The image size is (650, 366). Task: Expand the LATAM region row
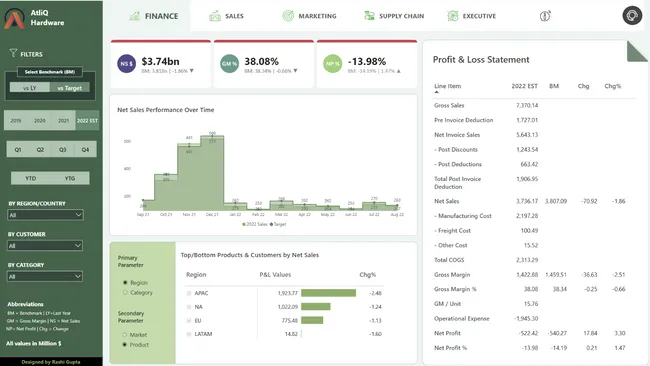(189, 334)
